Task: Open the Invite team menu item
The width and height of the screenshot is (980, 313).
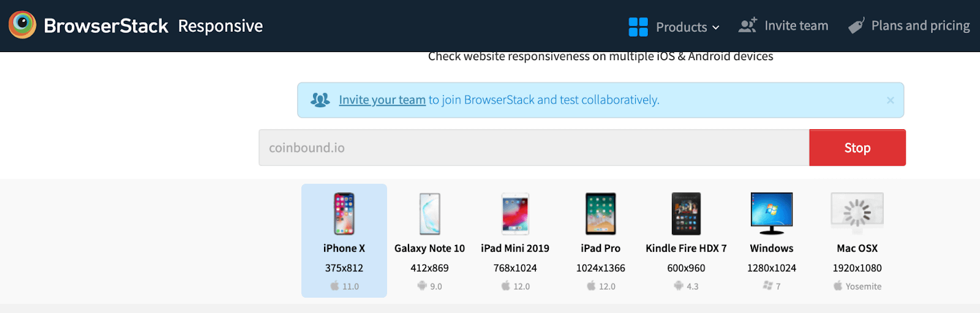Action: click(x=796, y=26)
